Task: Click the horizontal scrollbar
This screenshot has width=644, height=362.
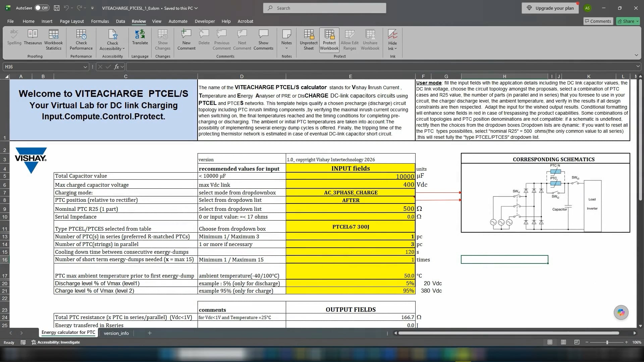Action: tap(508, 333)
